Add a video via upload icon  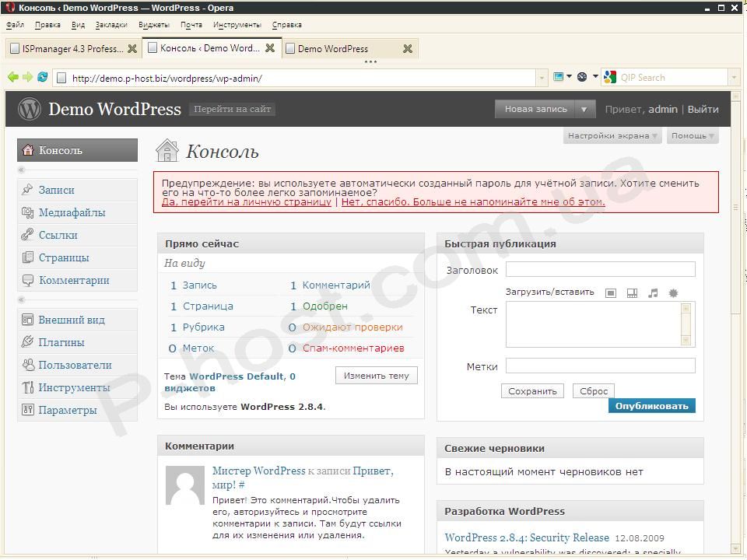(x=632, y=293)
